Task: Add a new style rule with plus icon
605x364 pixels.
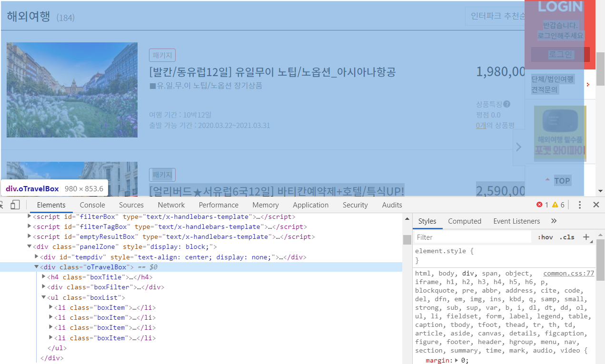Action: (586, 237)
